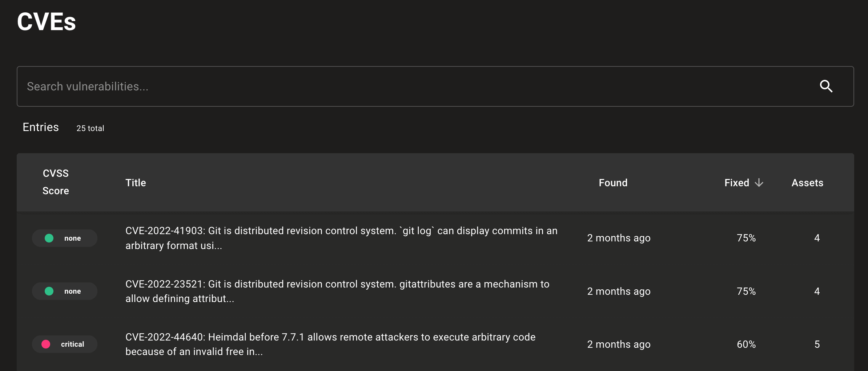Toggle the 'critical' severity badge
Viewport: 868px width, 371px height.
65,344
